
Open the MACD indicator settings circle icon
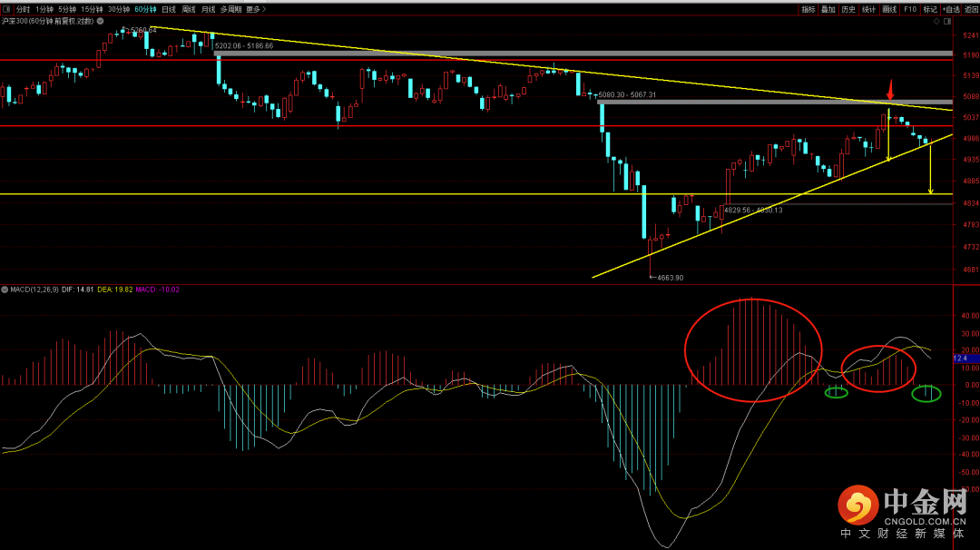coord(5,290)
